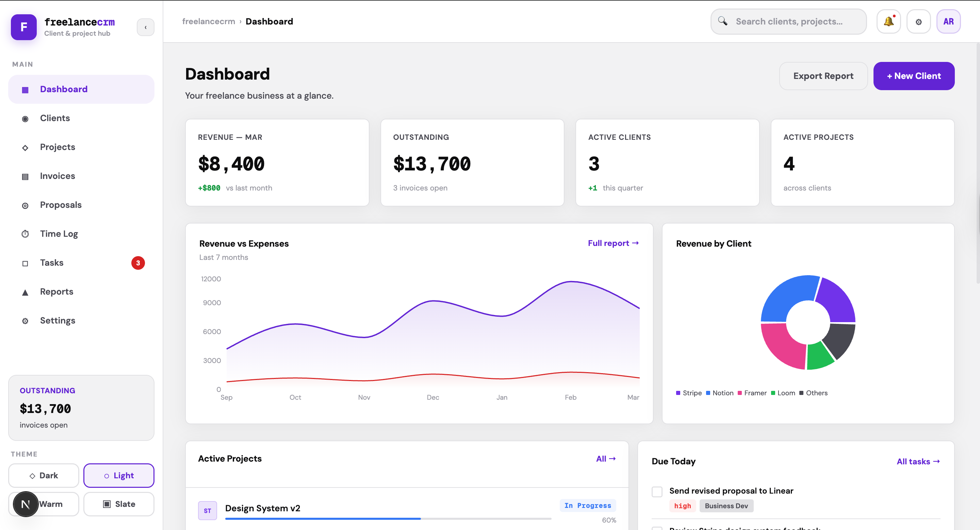The height and width of the screenshot is (530, 980).
Task: Click the Reports triangle icon
Action: [25, 292]
